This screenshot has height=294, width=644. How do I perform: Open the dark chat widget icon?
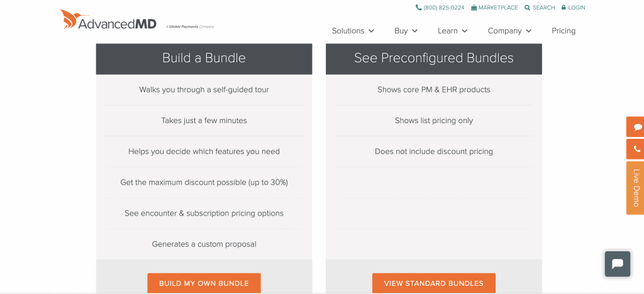617,264
